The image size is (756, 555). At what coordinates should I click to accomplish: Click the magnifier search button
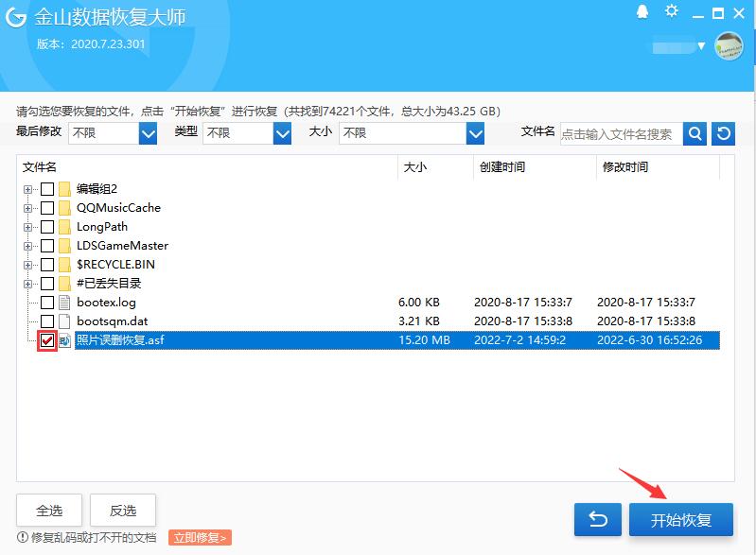pyautogui.click(x=694, y=133)
